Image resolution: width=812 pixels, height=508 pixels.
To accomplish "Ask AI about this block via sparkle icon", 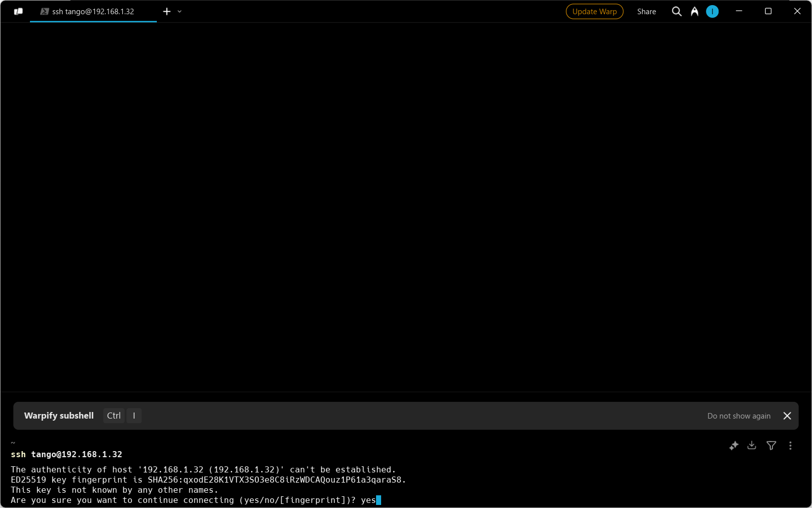I will tap(734, 446).
